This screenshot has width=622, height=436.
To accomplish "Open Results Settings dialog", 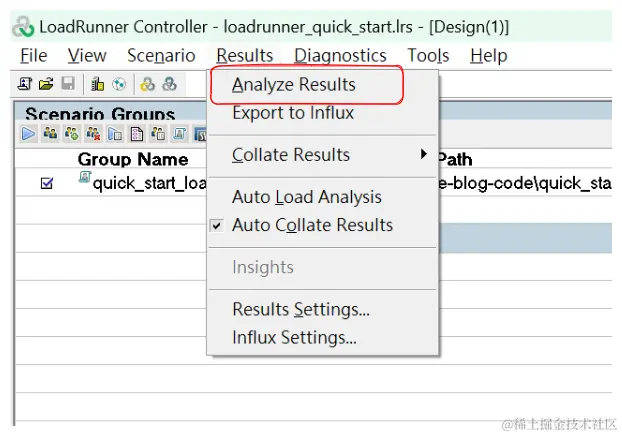I will tap(301, 309).
